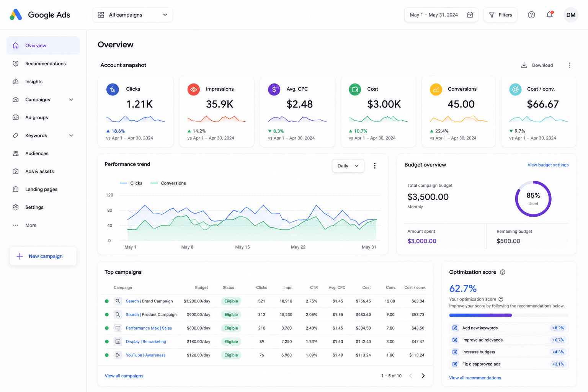Image resolution: width=588 pixels, height=392 pixels.
Task: Click search icon on Brand Campaign row
Action: tap(118, 301)
